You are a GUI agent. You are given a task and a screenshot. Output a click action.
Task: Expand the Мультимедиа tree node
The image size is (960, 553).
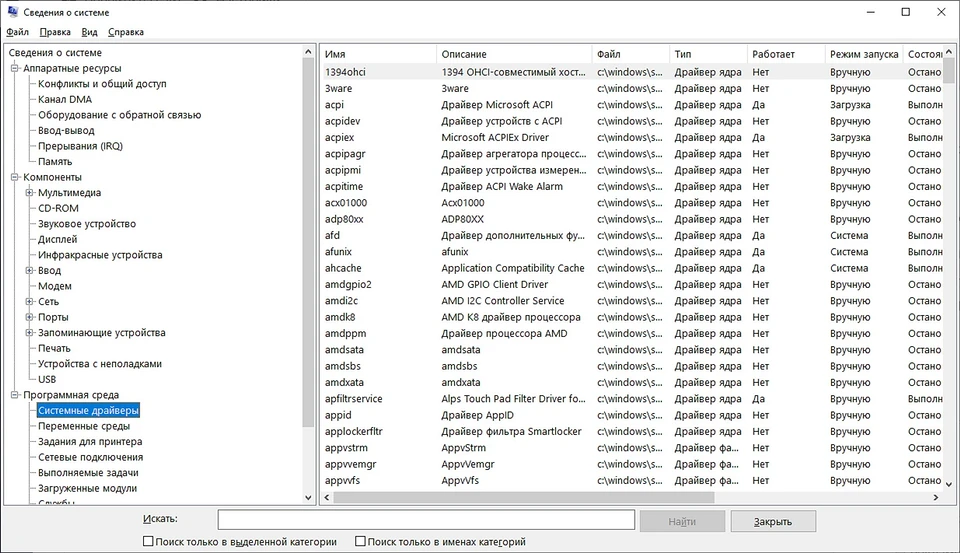[x=30, y=193]
